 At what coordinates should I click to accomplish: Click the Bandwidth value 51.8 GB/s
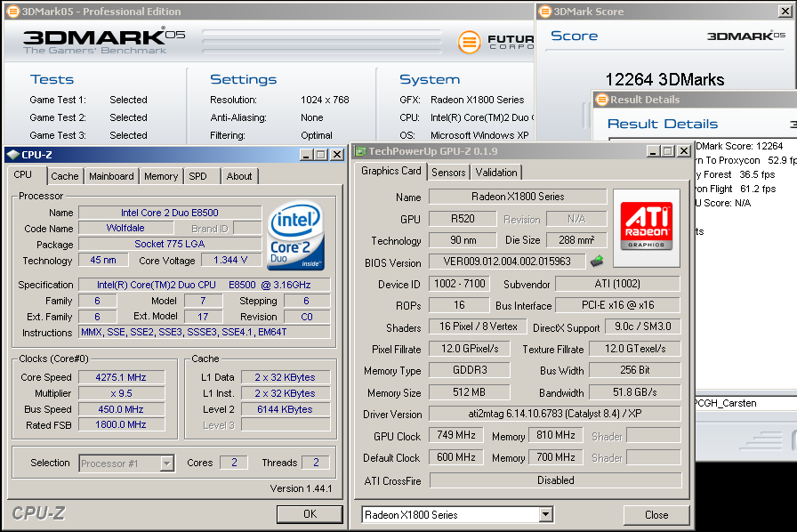635,392
